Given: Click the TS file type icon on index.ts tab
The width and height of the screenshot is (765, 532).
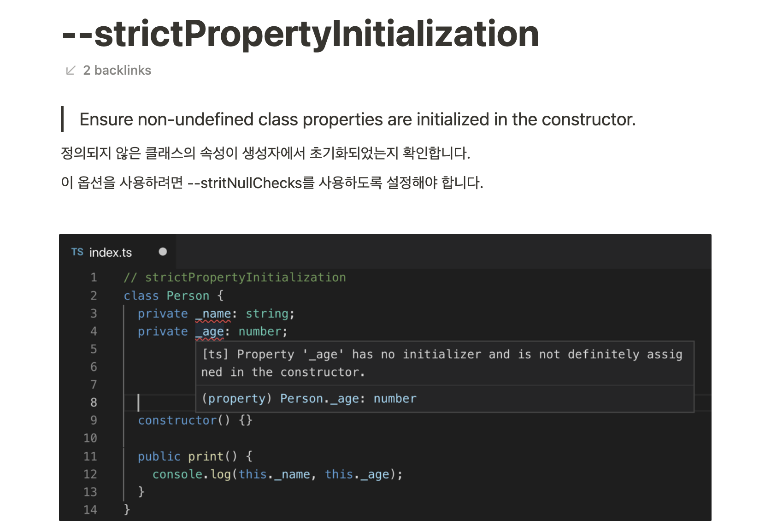Looking at the screenshot, I should point(77,252).
